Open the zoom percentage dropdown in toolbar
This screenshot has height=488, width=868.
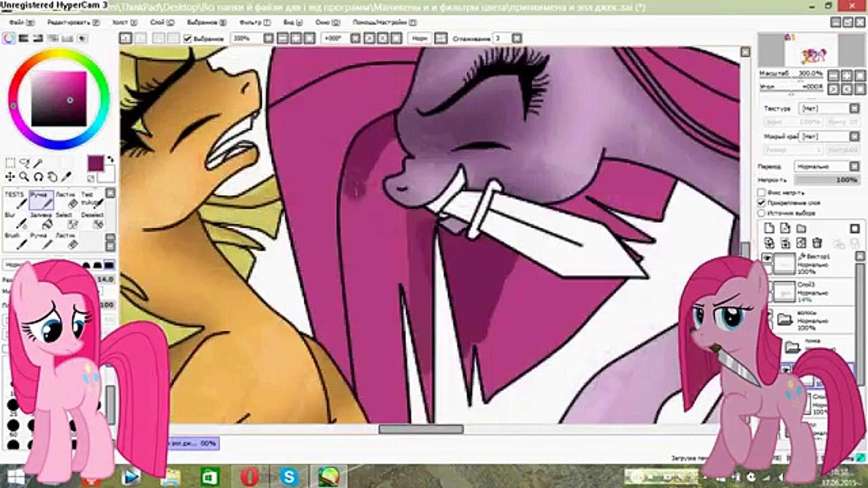pos(269,39)
